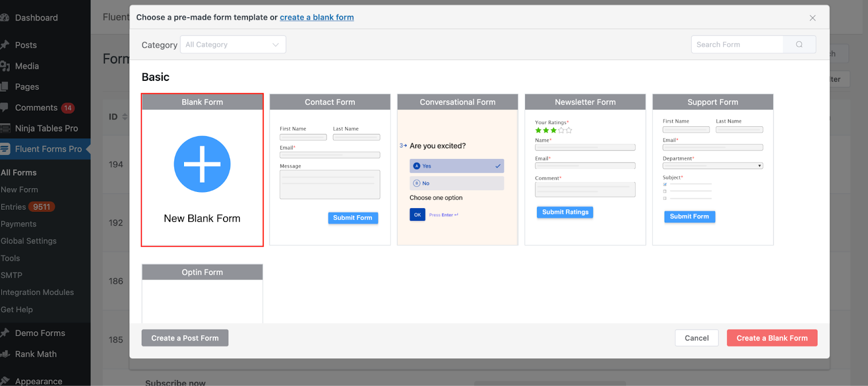Select the Support Form template

713,170
